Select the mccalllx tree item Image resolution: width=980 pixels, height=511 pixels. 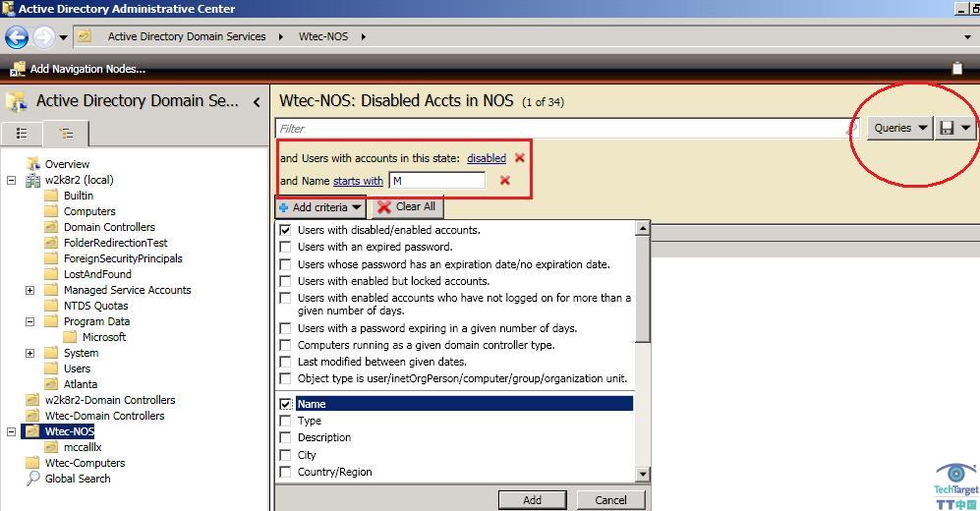click(83, 447)
